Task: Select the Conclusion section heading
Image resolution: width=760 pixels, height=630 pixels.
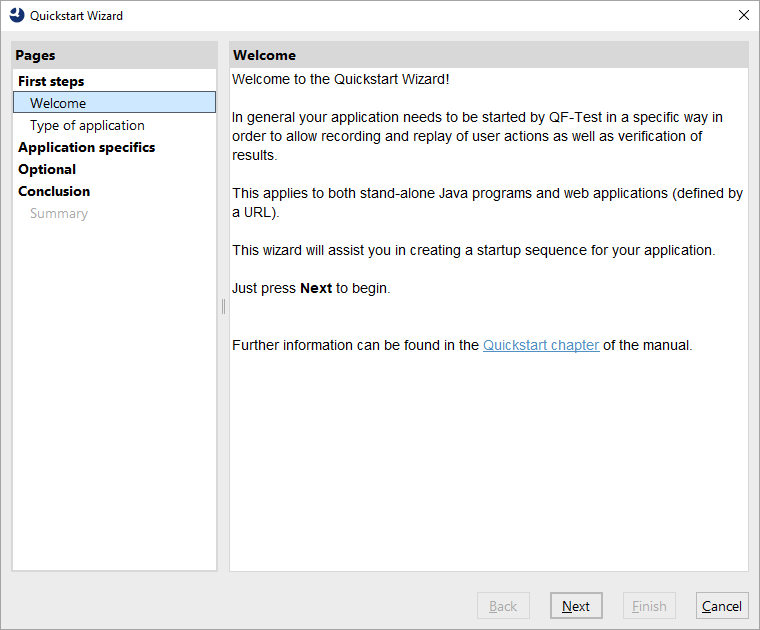Action: pos(54,191)
